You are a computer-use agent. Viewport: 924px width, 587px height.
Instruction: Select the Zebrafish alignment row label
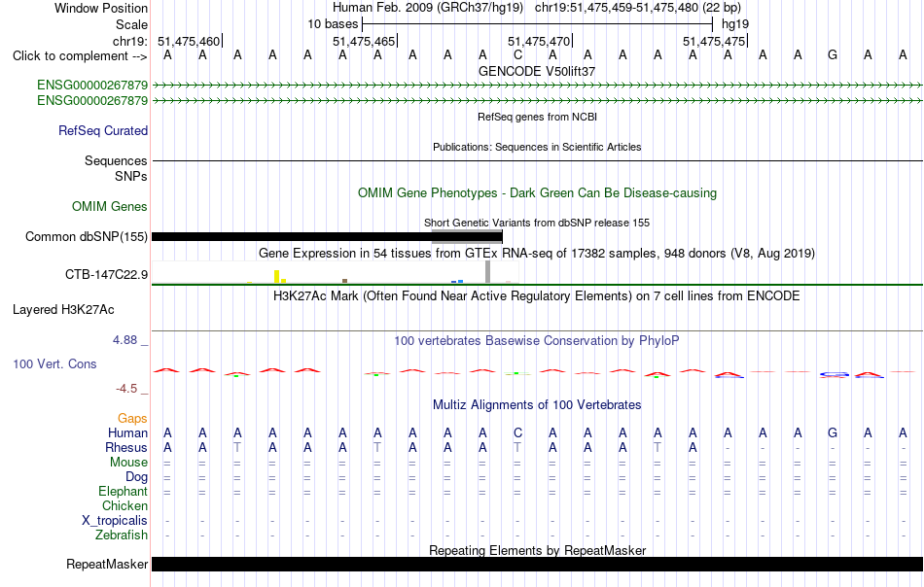(x=122, y=535)
